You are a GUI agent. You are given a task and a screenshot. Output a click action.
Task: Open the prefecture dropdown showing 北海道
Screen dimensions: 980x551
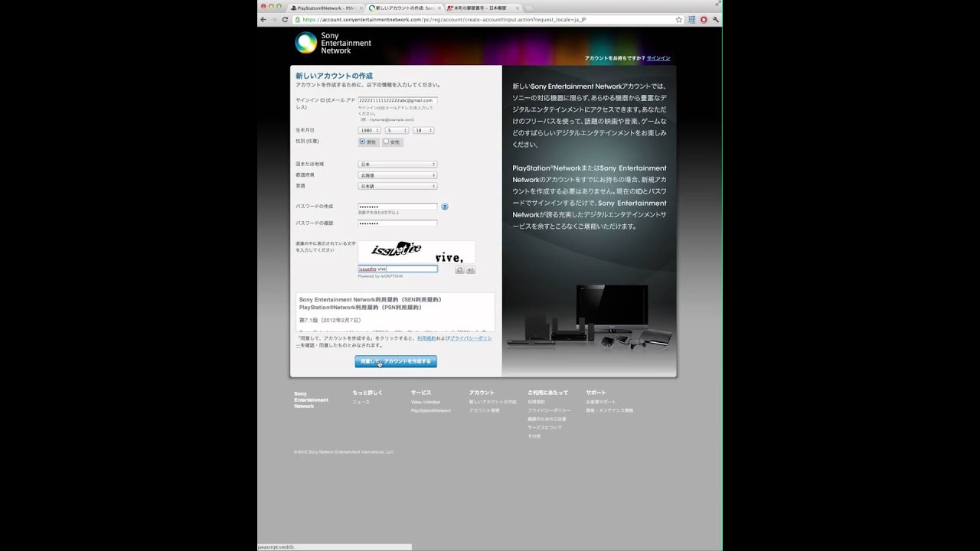coord(397,175)
